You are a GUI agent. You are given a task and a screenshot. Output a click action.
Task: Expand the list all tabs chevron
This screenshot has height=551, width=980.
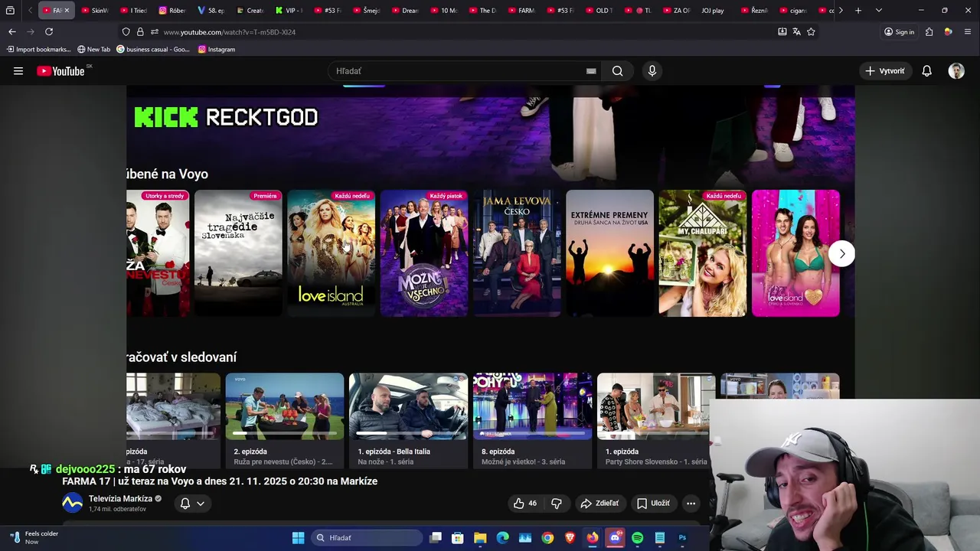[878, 11]
